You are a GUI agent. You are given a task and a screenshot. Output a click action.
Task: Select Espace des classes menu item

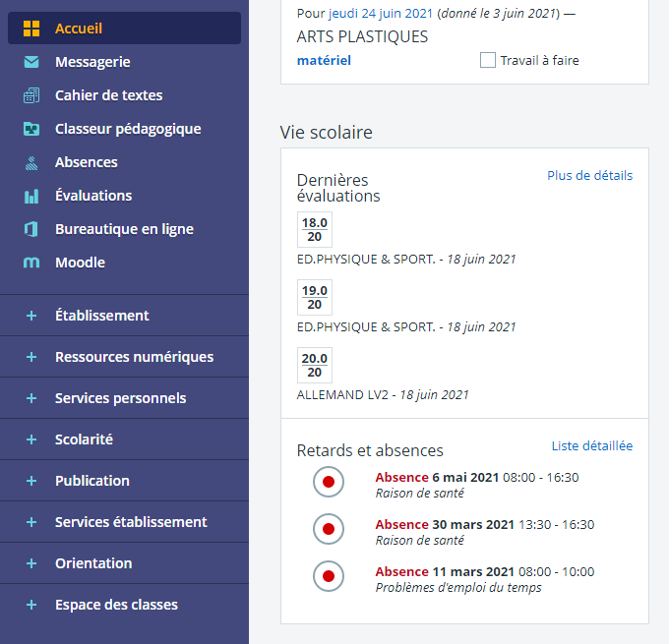[116, 605]
